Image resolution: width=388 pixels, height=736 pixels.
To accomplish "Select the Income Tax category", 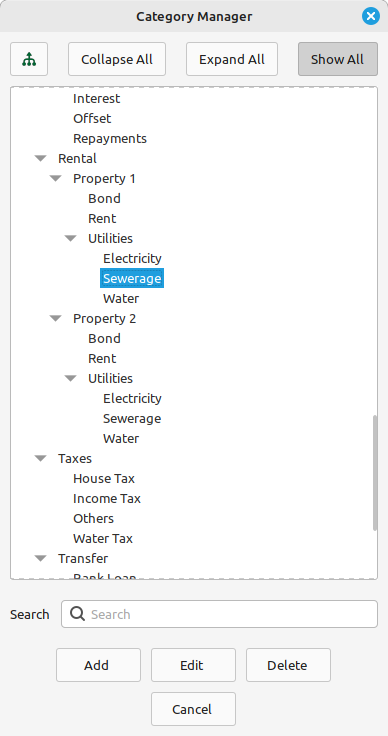I will (107, 498).
